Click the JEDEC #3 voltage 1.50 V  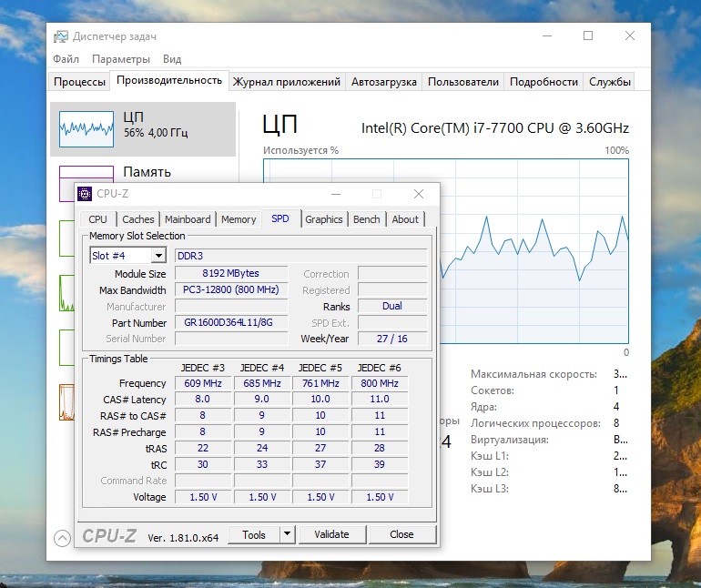click(203, 497)
